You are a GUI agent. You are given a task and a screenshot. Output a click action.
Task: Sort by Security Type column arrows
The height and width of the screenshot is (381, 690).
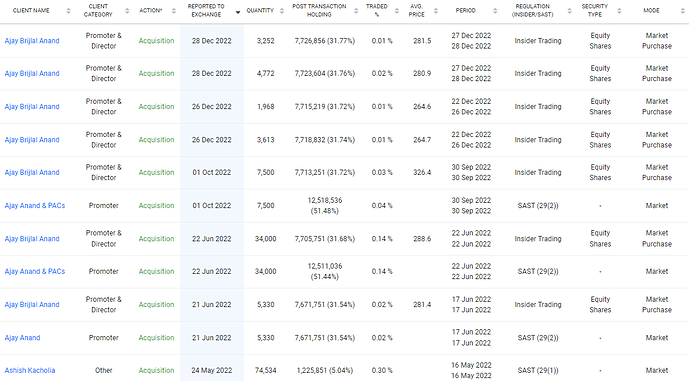(x=619, y=11)
